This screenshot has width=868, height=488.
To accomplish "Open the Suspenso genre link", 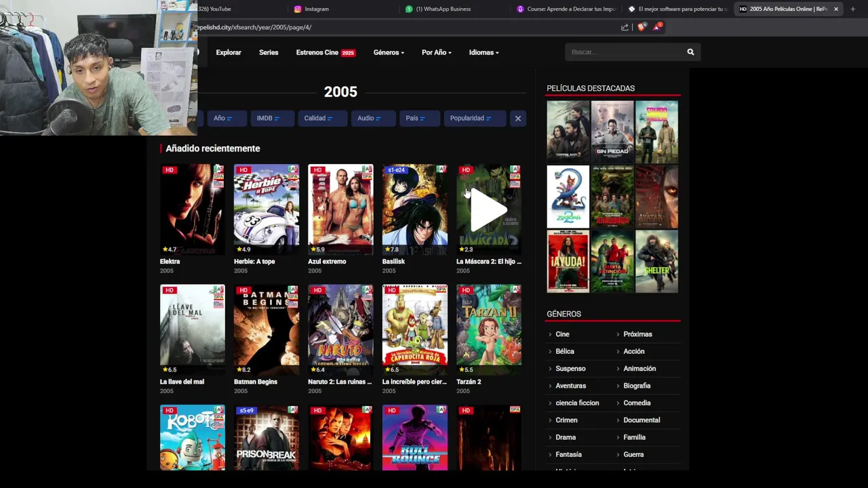I will click(570, 369).
